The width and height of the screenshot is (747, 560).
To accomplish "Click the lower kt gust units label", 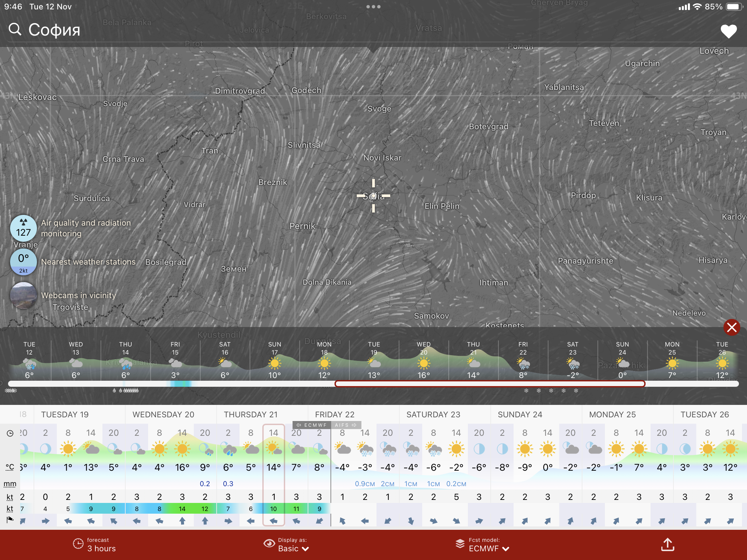I will pos(10,509).
